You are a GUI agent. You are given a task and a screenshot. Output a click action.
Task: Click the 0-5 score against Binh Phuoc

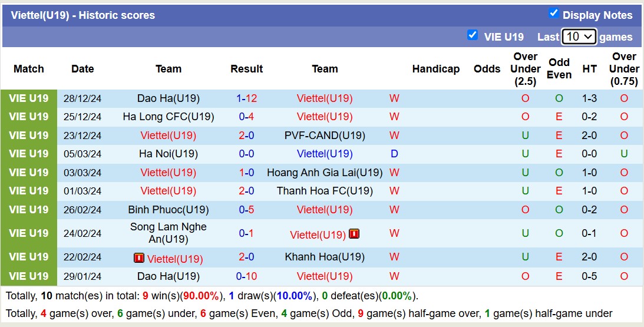click(x=246, y=210)
